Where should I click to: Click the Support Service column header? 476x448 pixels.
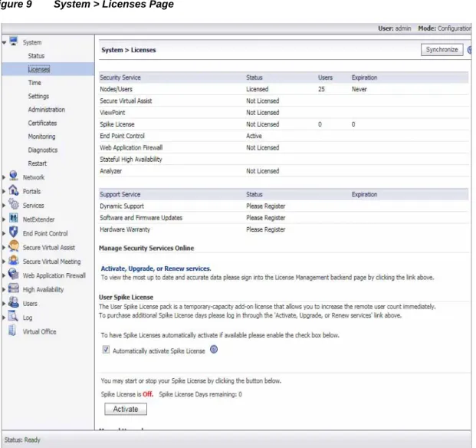click(120, 194)
